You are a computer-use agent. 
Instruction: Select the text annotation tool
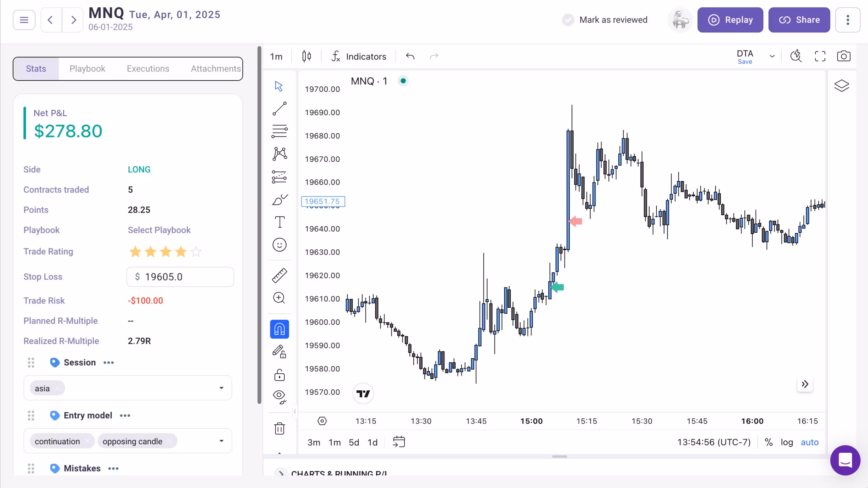click(x=279, y=222)
